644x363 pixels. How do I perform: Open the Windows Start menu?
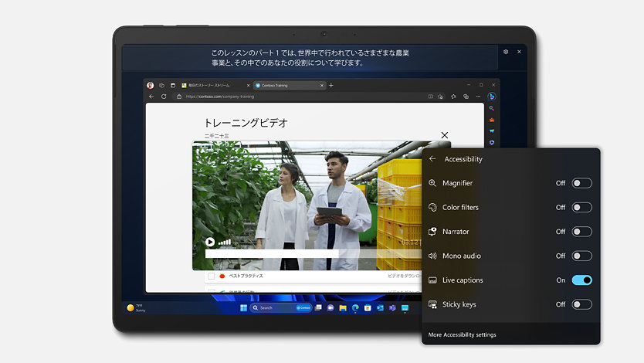click(x=244, y=307)
